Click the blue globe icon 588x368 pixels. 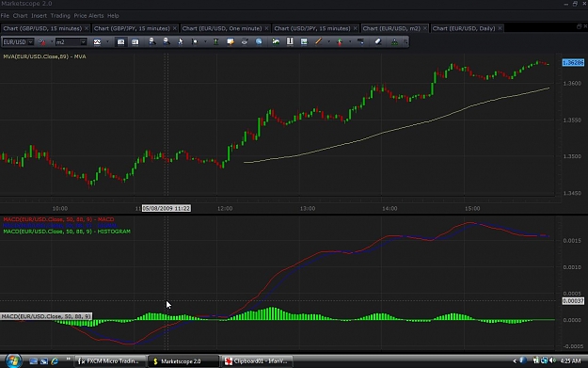259,42
